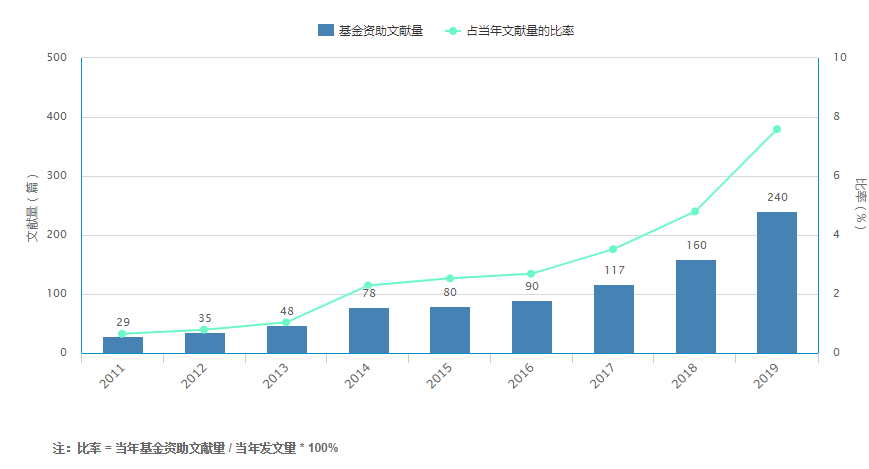Select the 2014 bar labeled 78
Viewport: 869px width, 469px height.
click(x=369, y=330)
